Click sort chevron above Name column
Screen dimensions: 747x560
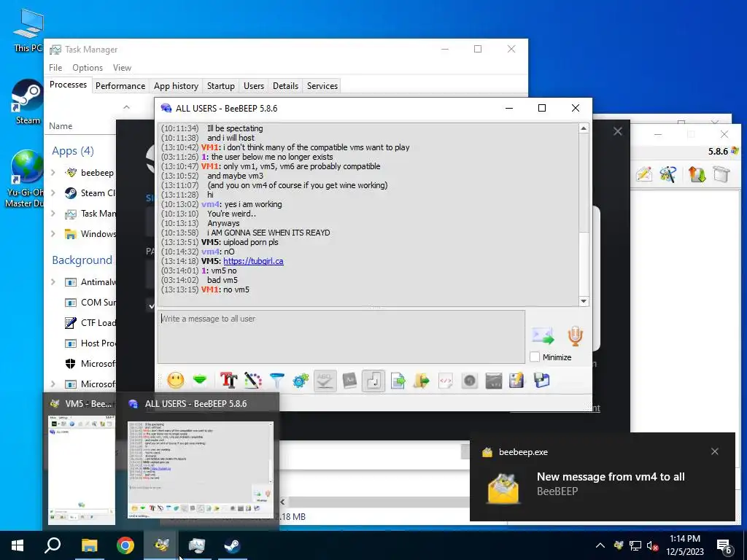[126, 107]
